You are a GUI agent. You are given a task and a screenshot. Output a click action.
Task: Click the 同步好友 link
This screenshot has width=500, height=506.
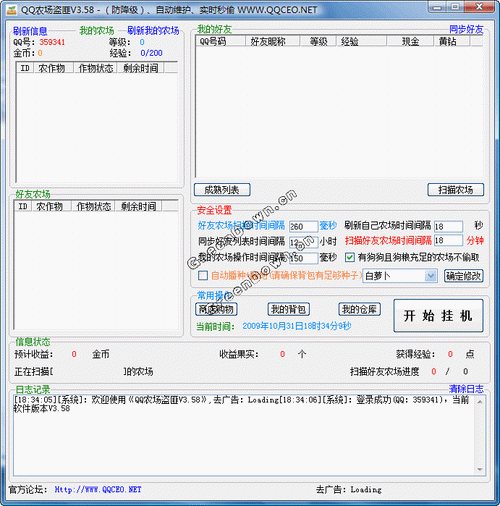pyautogui.click(x=466, y=29)
